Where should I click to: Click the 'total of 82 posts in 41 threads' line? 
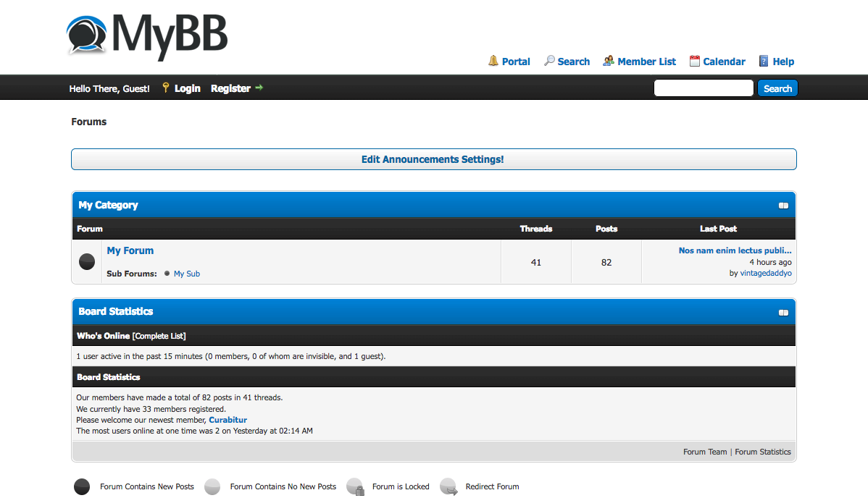point(180,397)
